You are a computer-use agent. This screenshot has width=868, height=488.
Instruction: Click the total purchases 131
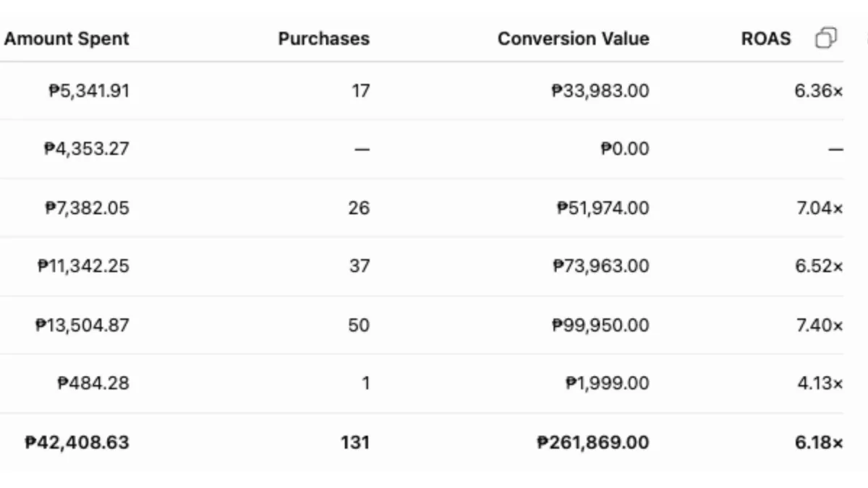tap(355, 442)
